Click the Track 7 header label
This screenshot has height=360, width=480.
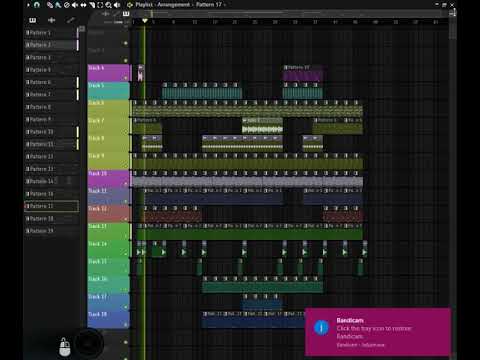[x=96, y=121]
